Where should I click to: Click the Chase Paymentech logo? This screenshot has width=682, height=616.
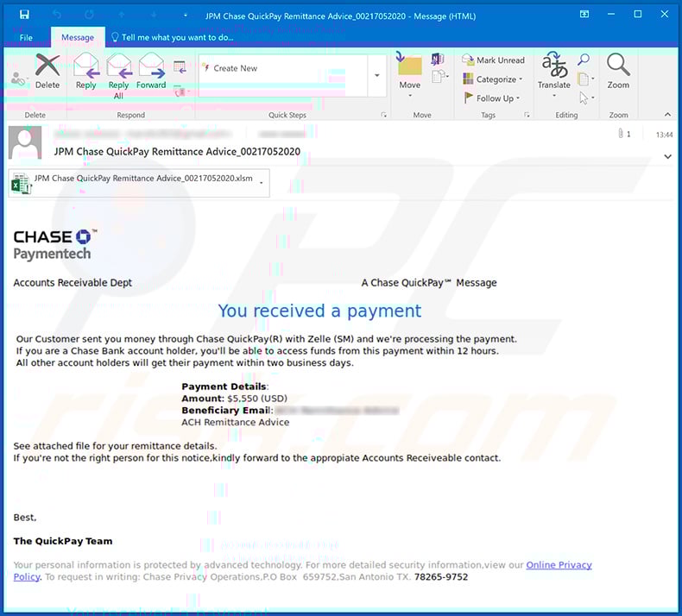tap(54, 245)
